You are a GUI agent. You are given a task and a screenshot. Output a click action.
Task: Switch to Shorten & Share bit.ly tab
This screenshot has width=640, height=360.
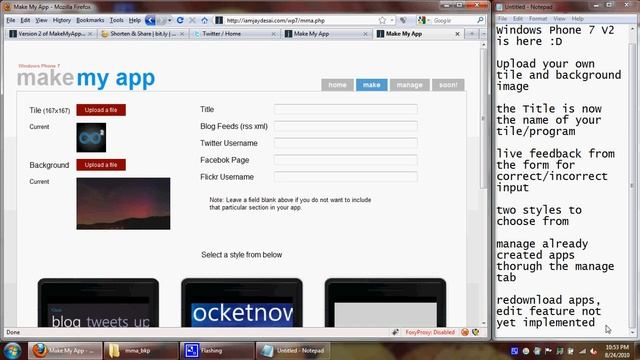143,34
